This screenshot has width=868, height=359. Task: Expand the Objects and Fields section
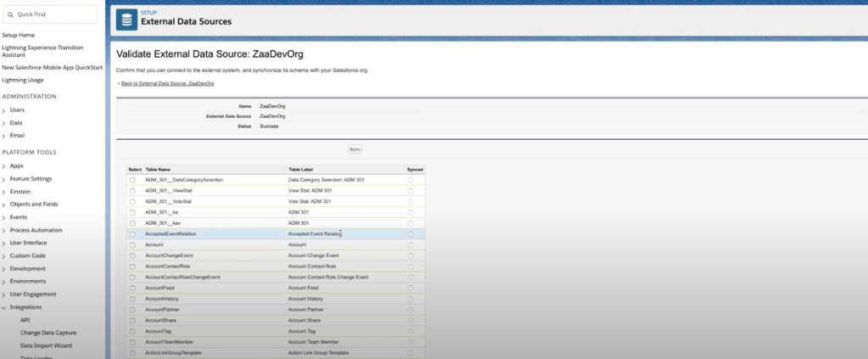coord(4,205)
